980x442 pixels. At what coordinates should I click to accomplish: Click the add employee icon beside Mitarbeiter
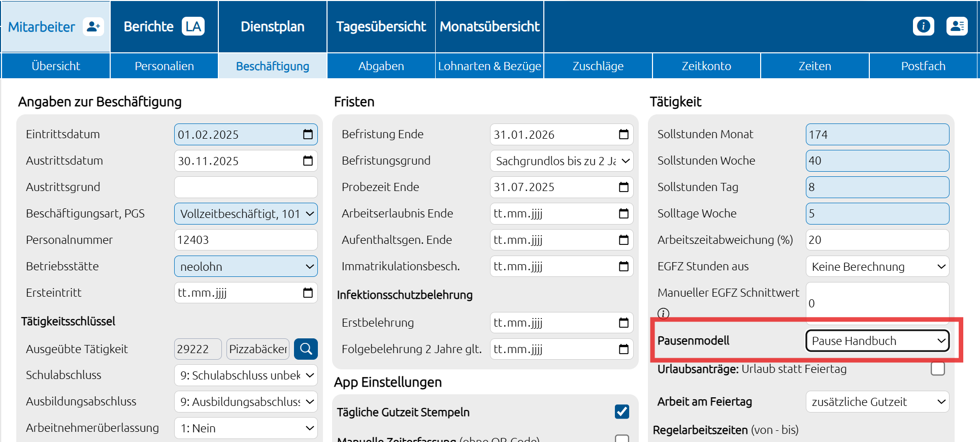click(93, 26)
